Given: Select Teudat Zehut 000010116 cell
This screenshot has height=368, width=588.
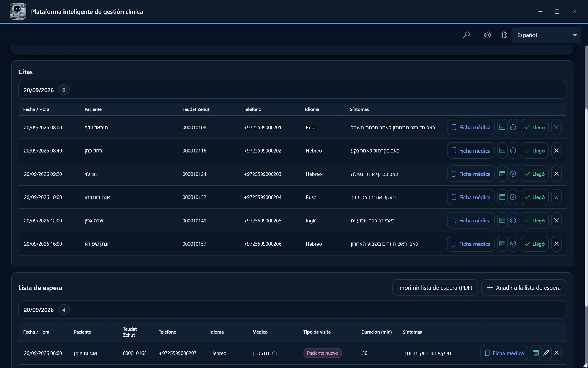Looking at the screenshot, I should (x=194, y=151).
